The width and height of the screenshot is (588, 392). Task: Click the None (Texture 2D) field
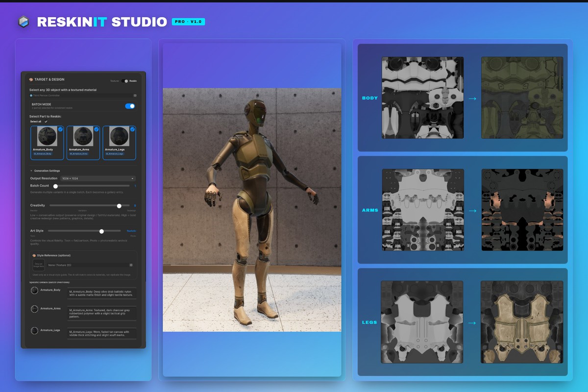point(91,265)
